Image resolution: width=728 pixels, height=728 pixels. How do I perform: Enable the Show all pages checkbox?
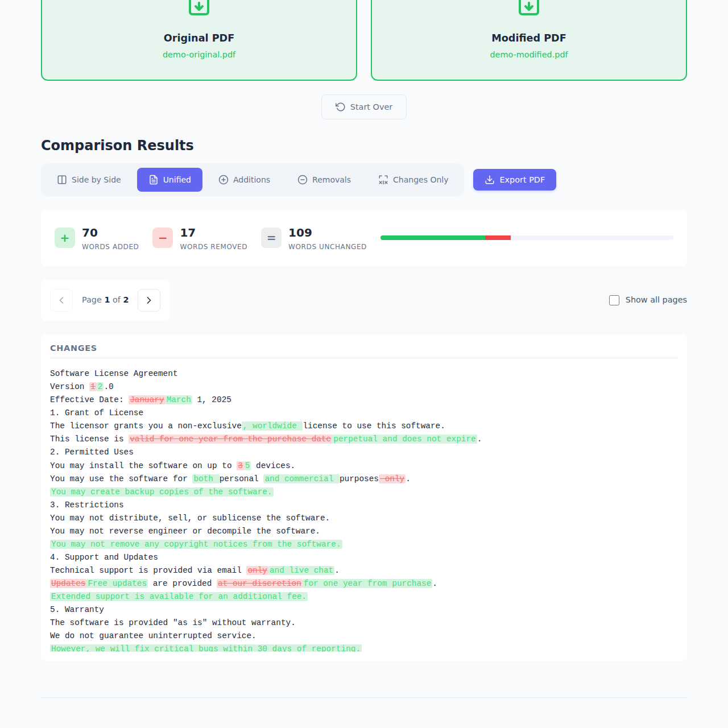(x=614, y=300)
